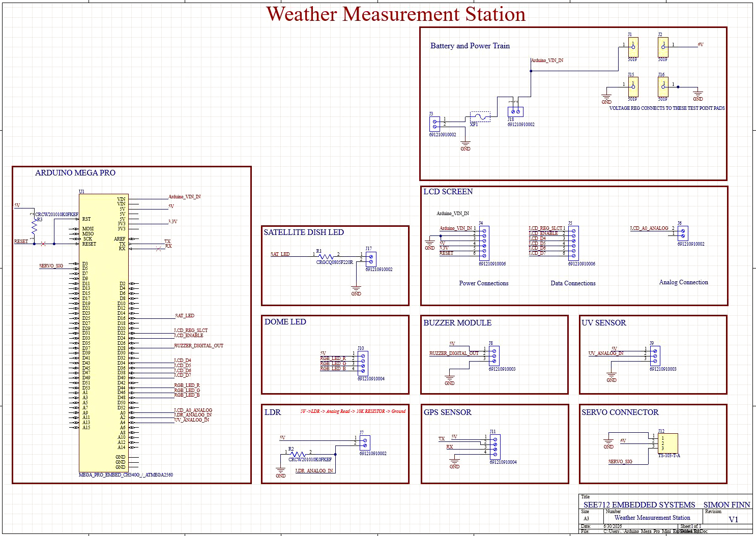Click the SERVO CONNECTOR section title
This screenshot has height=536, width=756.
pyautogui.click(x=620, y=412)
